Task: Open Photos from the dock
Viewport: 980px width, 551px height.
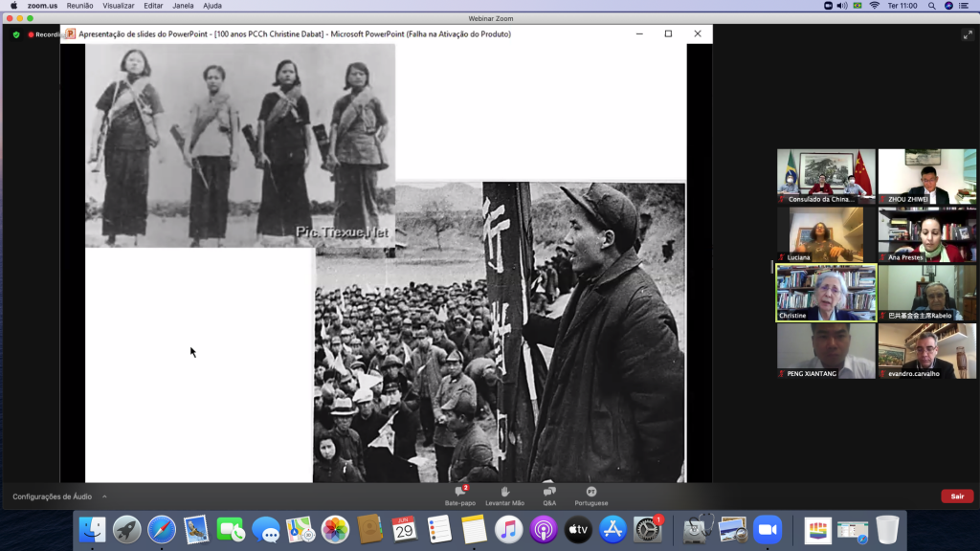Action: (335, 530)
